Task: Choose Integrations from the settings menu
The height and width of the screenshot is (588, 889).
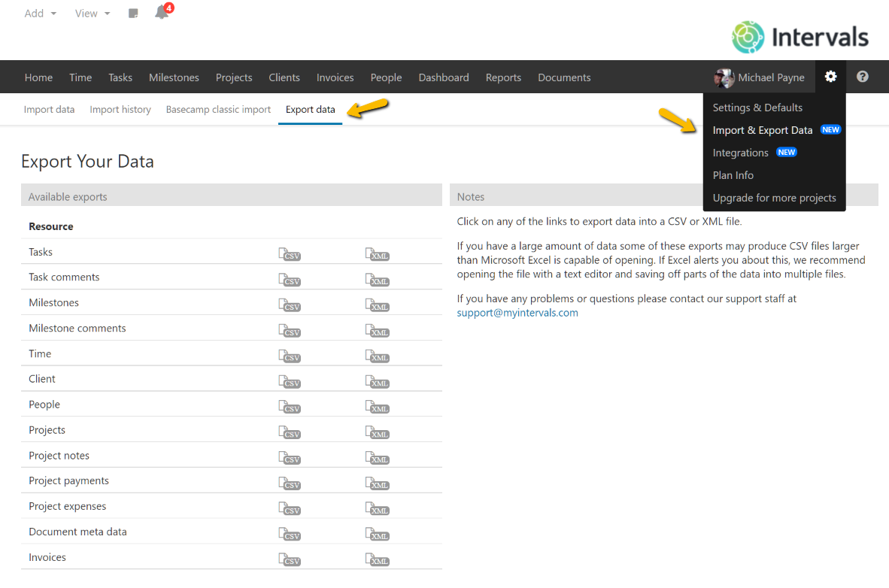Action: point(741,152)
